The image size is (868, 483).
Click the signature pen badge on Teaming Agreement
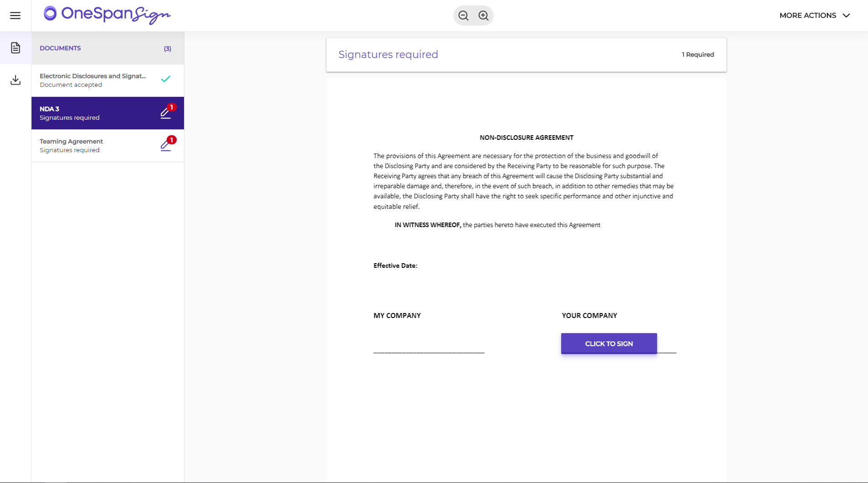(165, 146)
